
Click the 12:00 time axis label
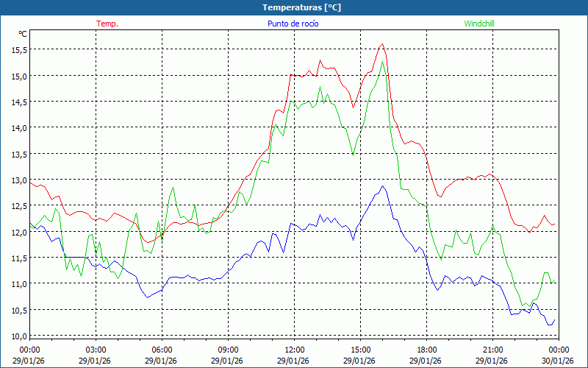(x=294, y=350)
